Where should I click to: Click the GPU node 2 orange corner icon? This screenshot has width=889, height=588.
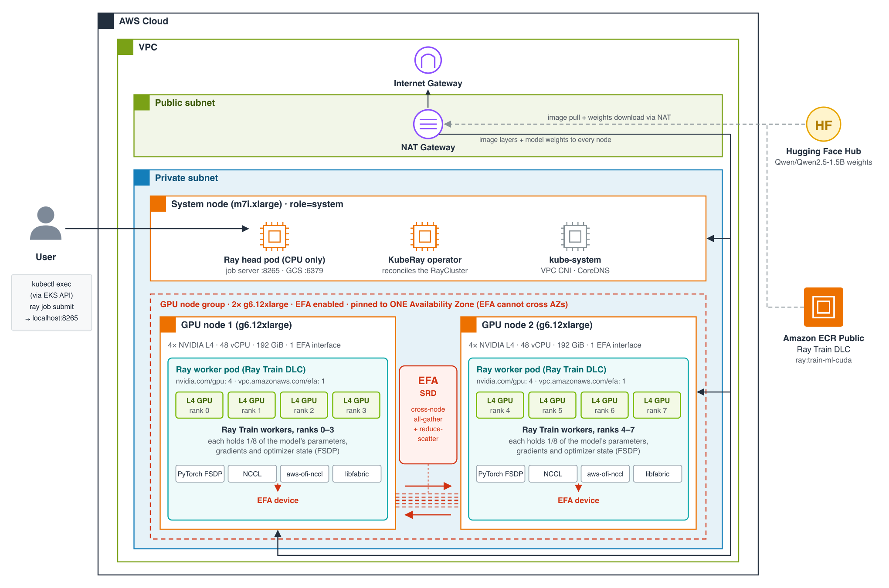(468, 324)
